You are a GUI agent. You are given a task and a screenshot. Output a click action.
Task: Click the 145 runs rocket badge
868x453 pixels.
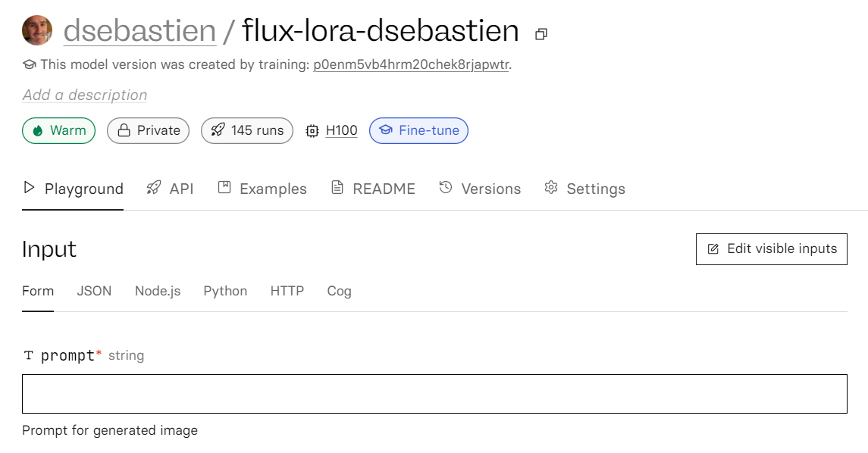pos(247,130)
